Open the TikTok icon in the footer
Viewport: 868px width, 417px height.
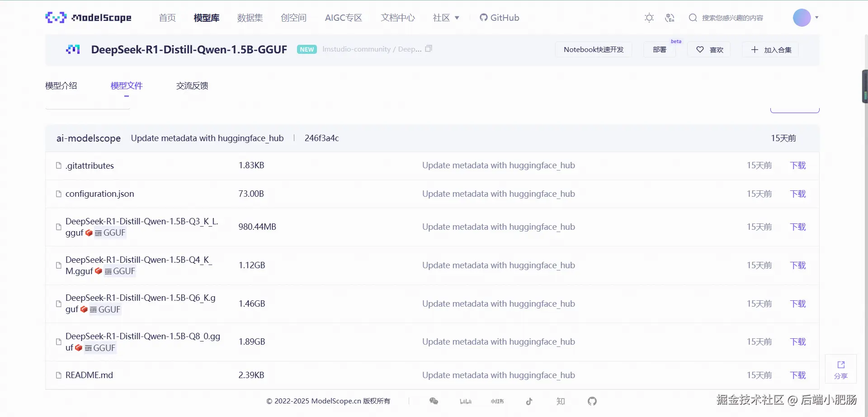click(529, 401)
